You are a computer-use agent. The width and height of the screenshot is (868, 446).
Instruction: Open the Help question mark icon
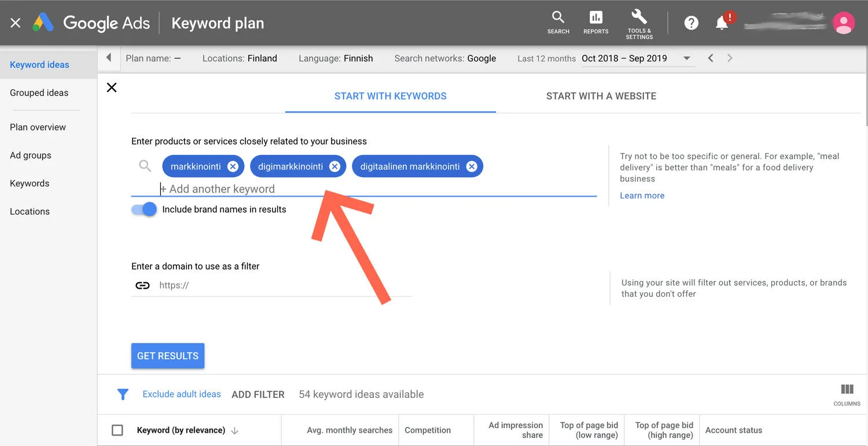pos(691,23)
